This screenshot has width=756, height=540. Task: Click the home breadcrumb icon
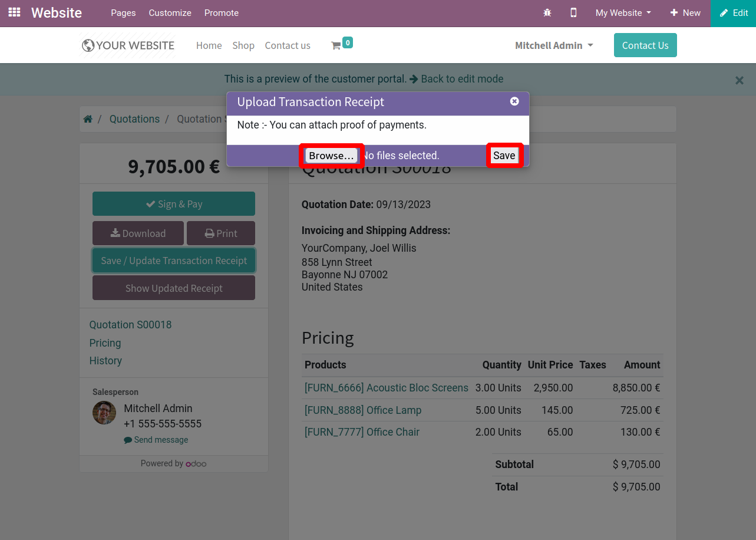[88, 119]
